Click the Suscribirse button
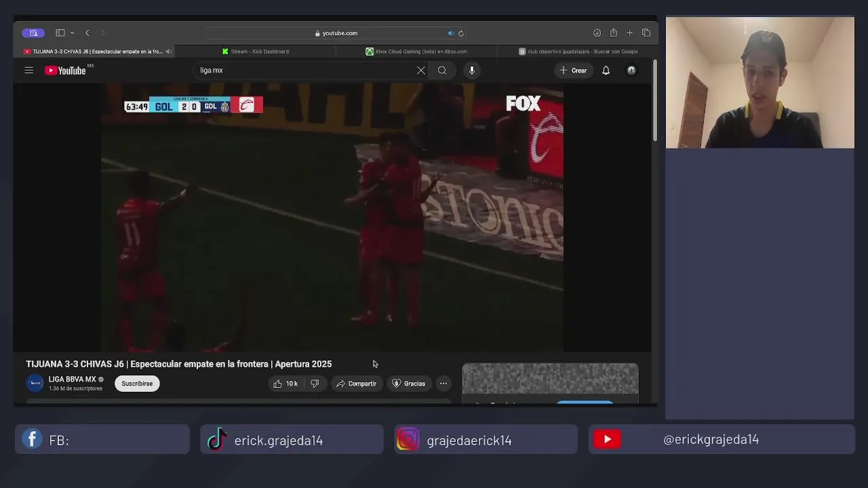 pyautogui.click(x=137, y=384)
